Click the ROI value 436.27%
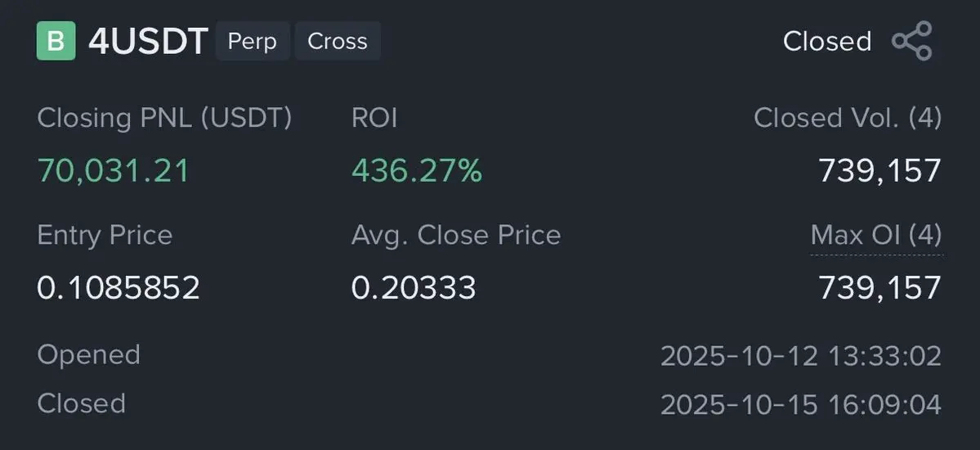980x450 pixels. coord(416,170)
